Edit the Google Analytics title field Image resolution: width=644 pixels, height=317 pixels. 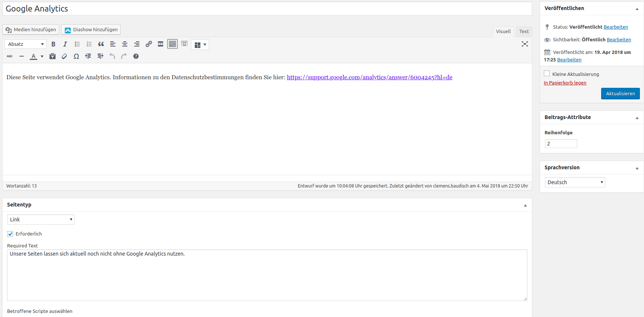coord(267,9)
